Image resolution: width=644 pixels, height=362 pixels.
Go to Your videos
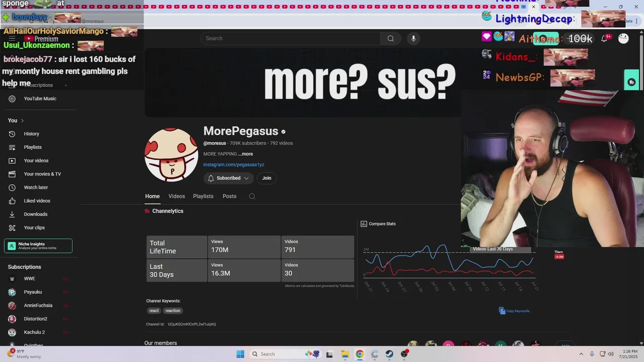36,160
